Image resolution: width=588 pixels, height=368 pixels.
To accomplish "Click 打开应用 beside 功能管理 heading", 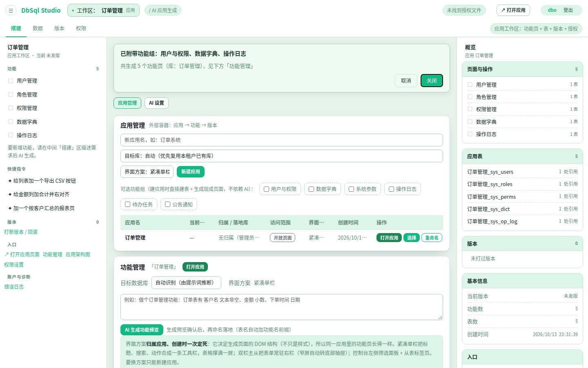I will [195, 267].
